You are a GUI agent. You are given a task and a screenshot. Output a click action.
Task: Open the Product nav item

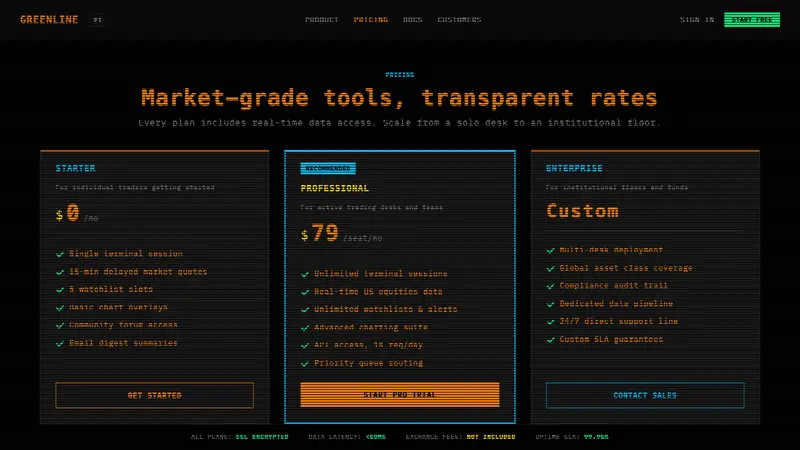[321, 20]
